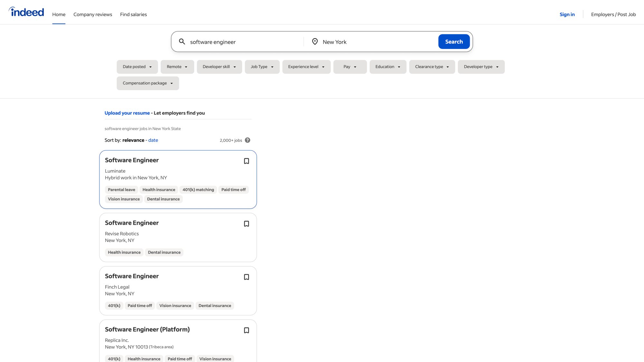
Task: Save the Finch Legal job listing
Action: 246,277
